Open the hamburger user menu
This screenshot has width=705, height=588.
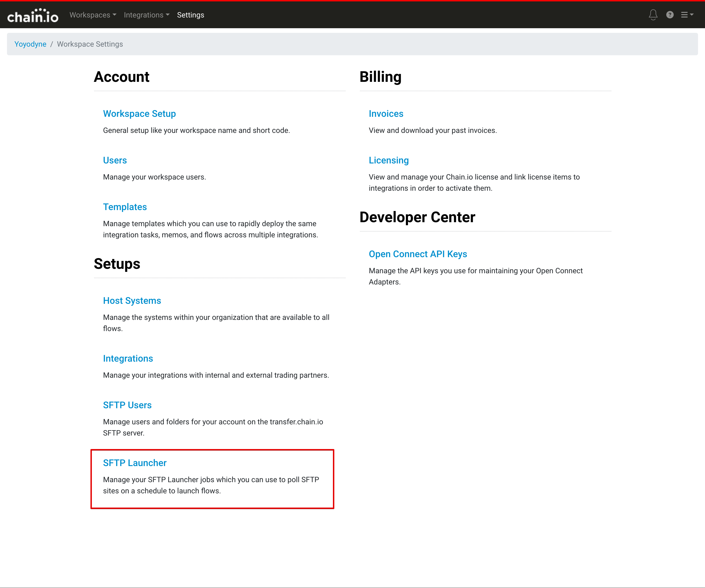click(687, 15)
